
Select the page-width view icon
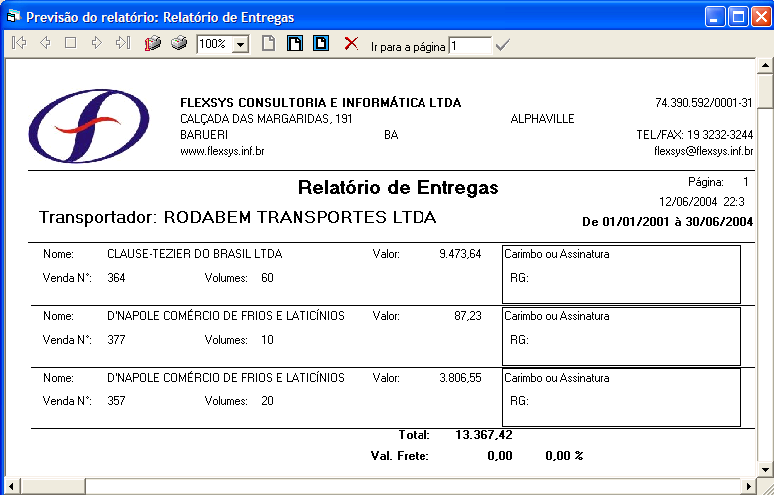[x=295, y=44]
